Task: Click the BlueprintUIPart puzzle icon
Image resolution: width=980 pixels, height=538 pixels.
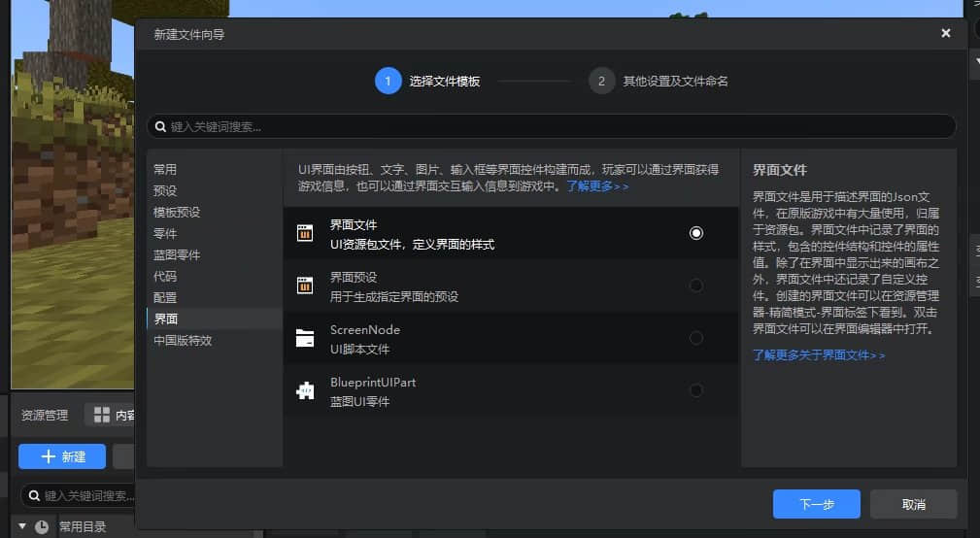Action: pos(305,390)
